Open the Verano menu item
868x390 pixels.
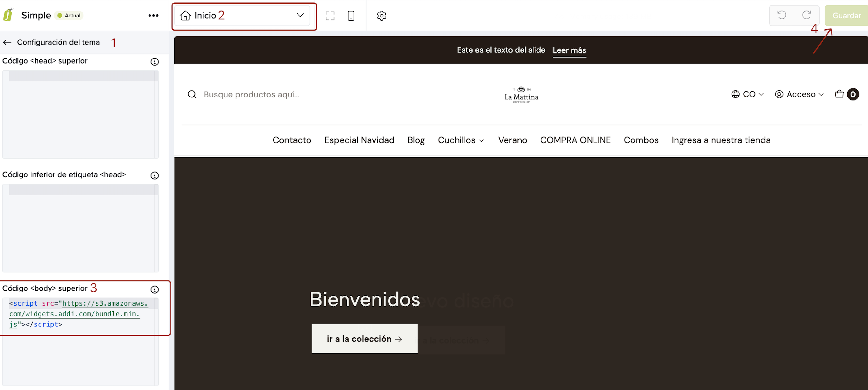coord(513,140)
